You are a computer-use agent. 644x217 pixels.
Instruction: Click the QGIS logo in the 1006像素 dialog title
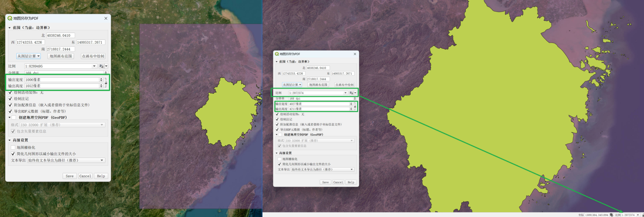click(10, 18)
